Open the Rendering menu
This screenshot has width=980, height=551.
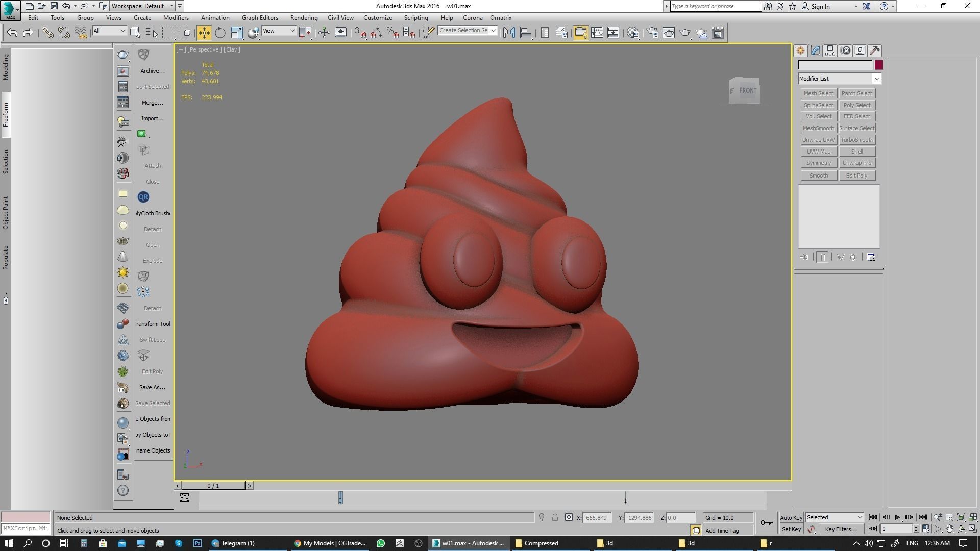click(304, 17)
